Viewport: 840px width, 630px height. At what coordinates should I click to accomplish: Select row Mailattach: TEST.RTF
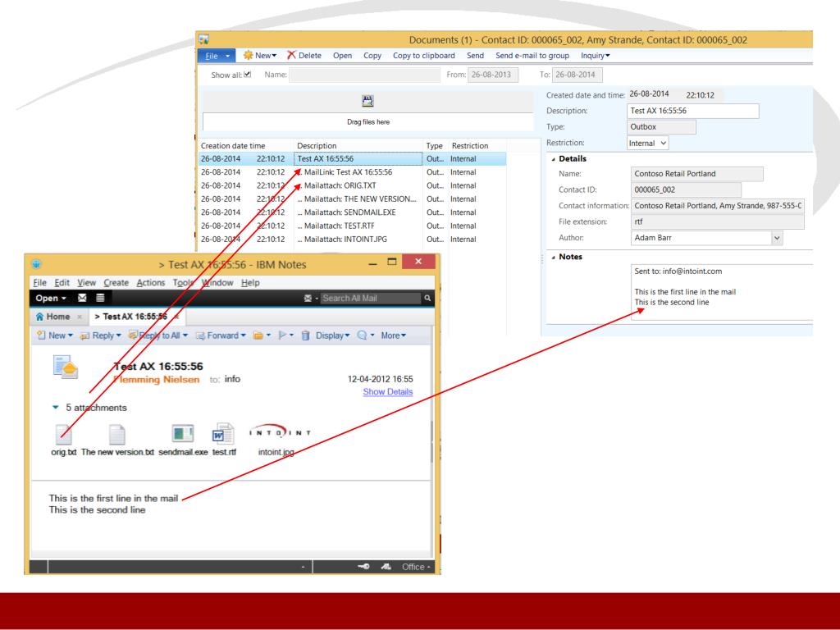pos(353,226)
